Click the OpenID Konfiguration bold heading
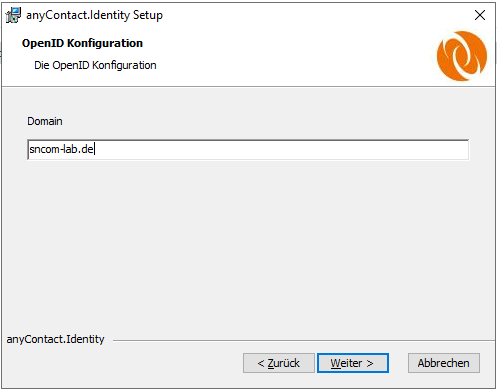The width and height of the screenshot is (497, 390). coord(82,43)
